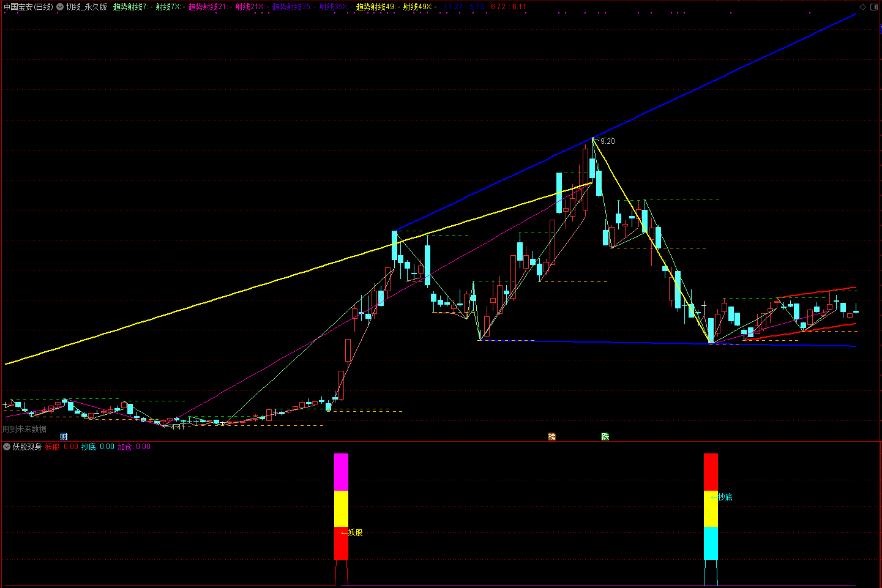Click the 趋势射线7 legend label
The height and width of the screenshot is (588, 882).
point(133,7)
